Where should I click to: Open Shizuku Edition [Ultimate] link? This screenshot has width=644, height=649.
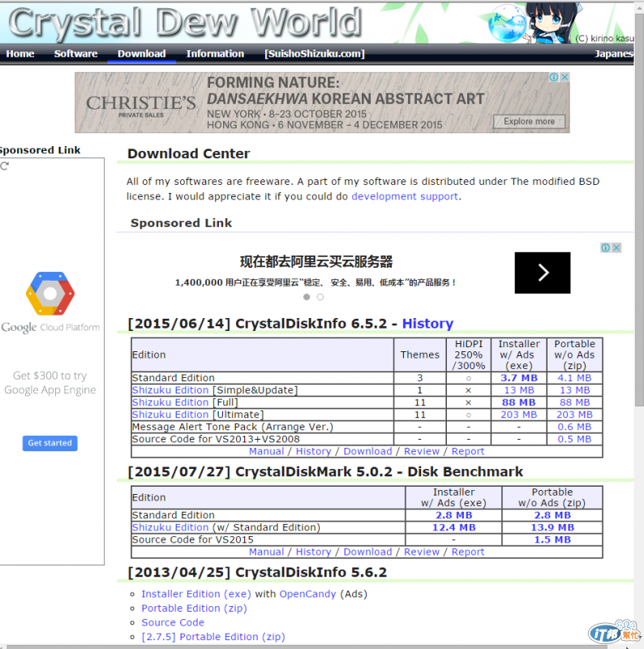tap(170, 415)
